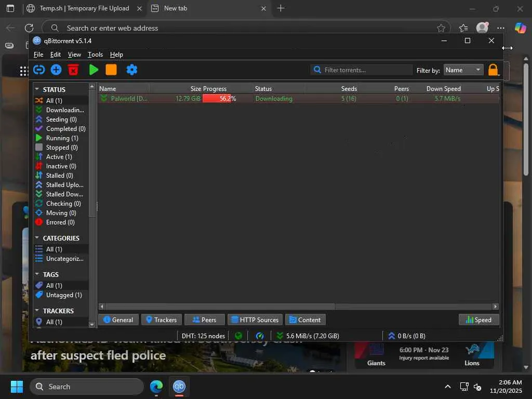Click the Filter torrents search field
This screenshot has height=399, width=532.
(362, 70)
